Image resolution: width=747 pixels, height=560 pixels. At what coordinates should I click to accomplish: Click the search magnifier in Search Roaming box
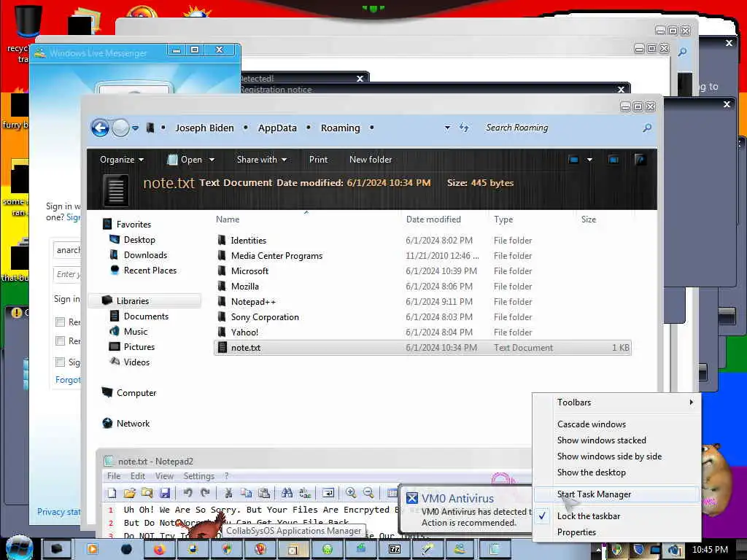(x=647, y=128)
